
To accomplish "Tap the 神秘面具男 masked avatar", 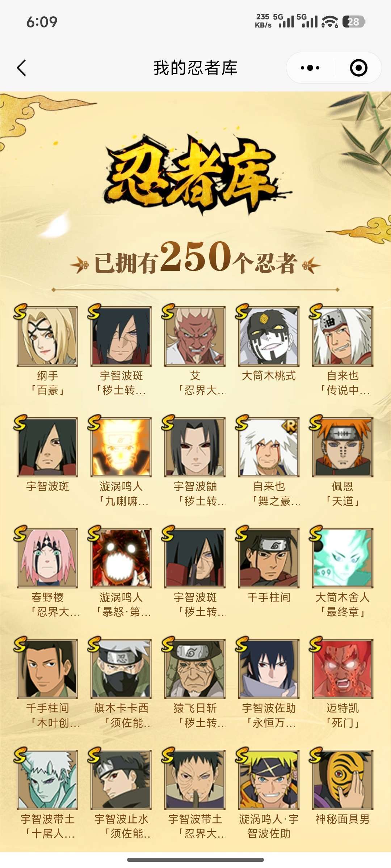I will click(x=343, y=779).
